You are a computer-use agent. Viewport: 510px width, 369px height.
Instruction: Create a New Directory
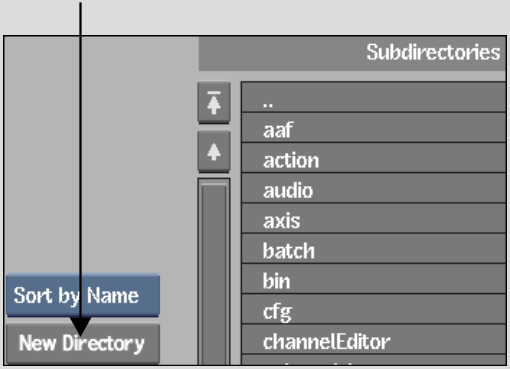pos(83,343)
